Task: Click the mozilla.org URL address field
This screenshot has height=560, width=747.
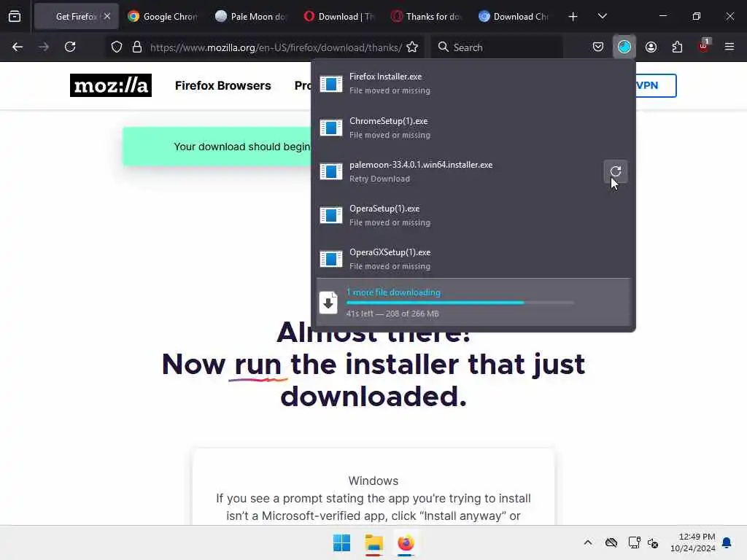Action: tap(276, 47)
